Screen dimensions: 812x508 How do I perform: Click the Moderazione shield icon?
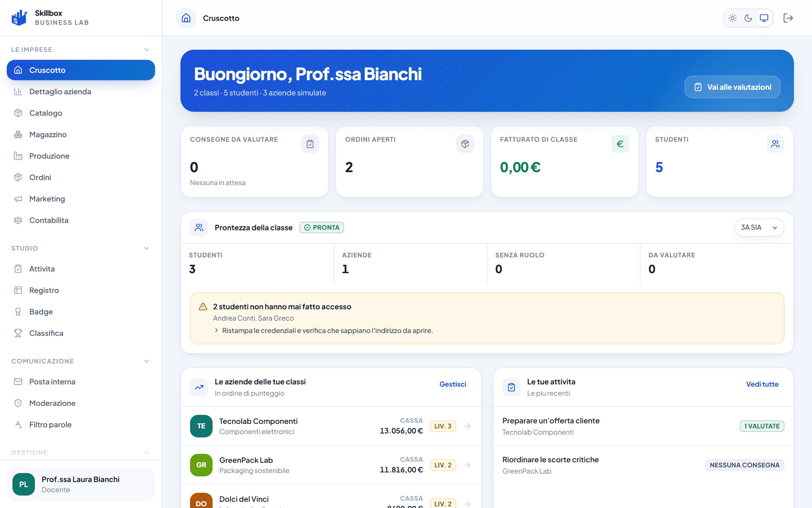tap(18, 403)
